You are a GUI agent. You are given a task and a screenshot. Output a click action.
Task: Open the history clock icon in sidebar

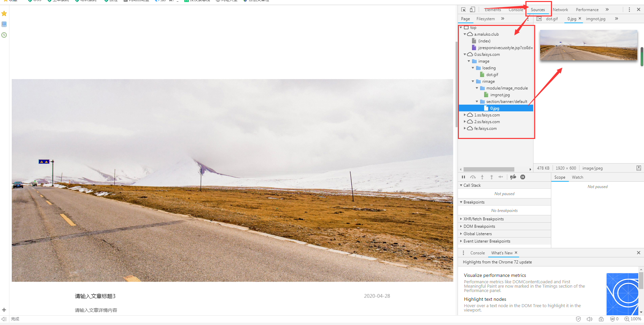pos(4,35)
